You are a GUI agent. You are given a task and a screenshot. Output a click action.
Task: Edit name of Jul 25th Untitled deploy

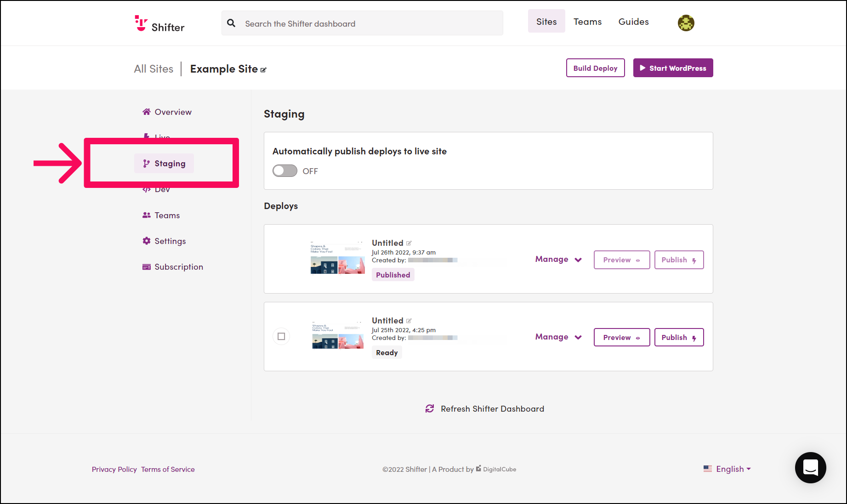point(409,321)
